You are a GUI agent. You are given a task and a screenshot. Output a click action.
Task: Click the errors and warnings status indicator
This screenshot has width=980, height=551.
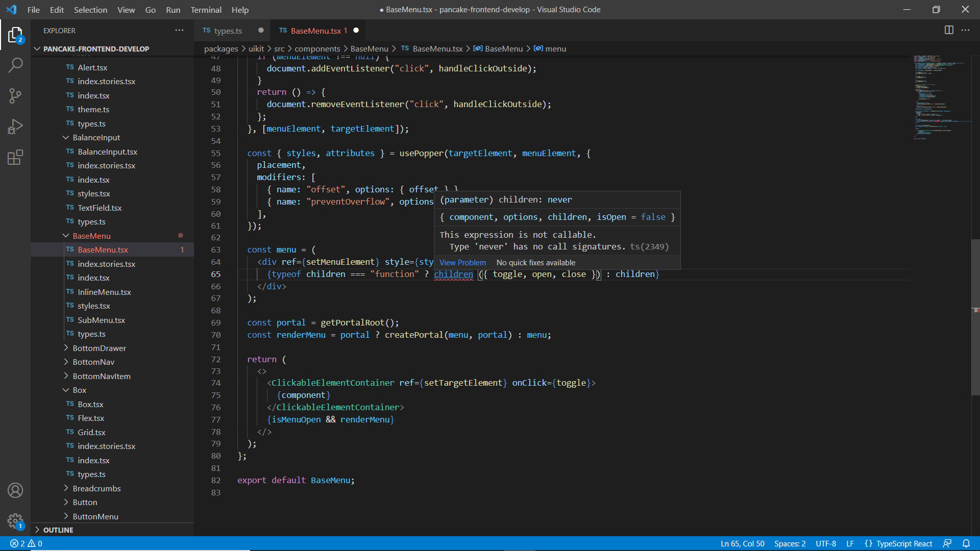[24, 543]
